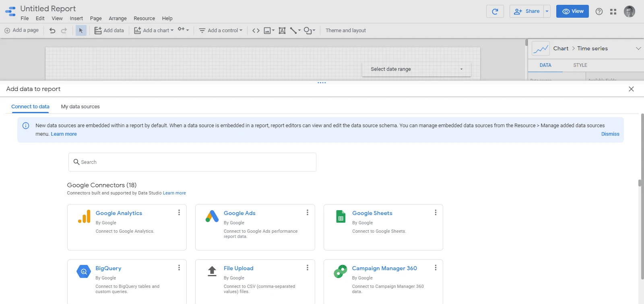This screenshot has width=644, height=304.
Task: Expand the Add a control dropdown
Action: (x=221, y=31)
